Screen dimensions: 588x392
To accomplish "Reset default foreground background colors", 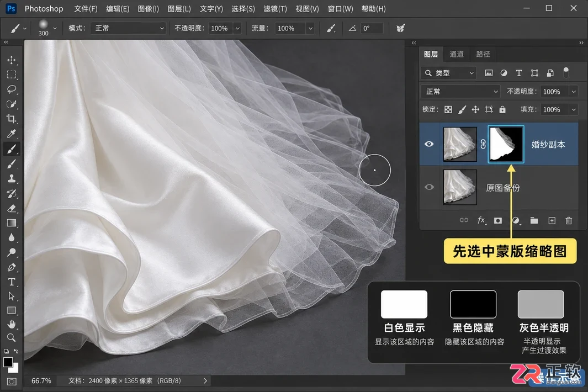I will click(6, 352).
